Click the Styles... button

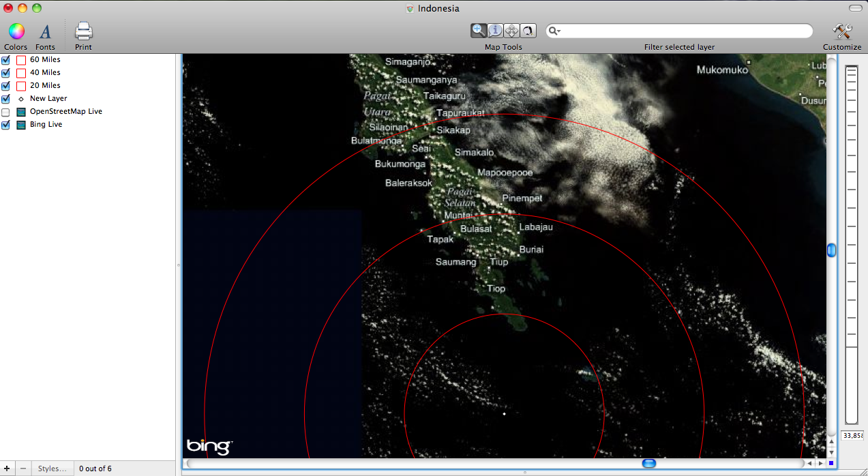(x=53, y=468)
